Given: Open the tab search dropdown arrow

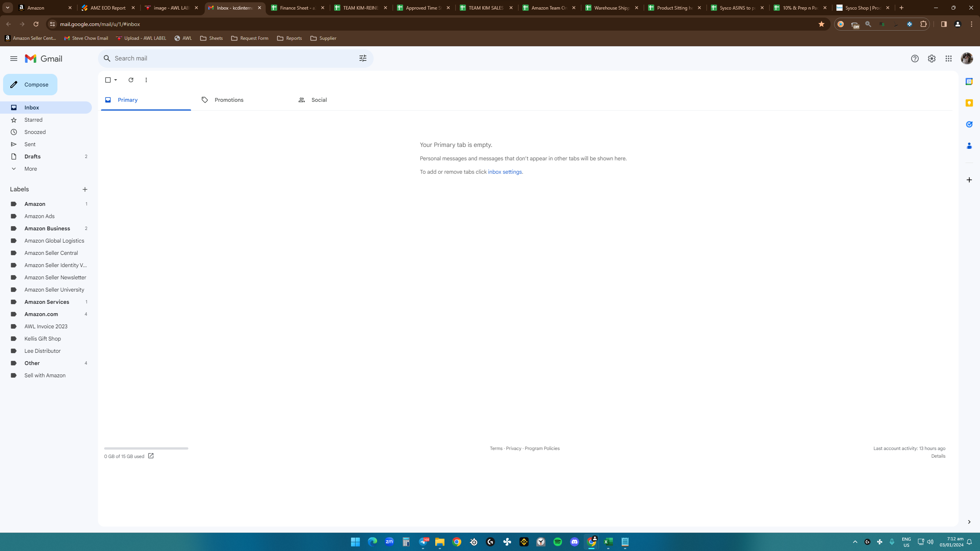Looking at the screenshot, I should point(7,8).
